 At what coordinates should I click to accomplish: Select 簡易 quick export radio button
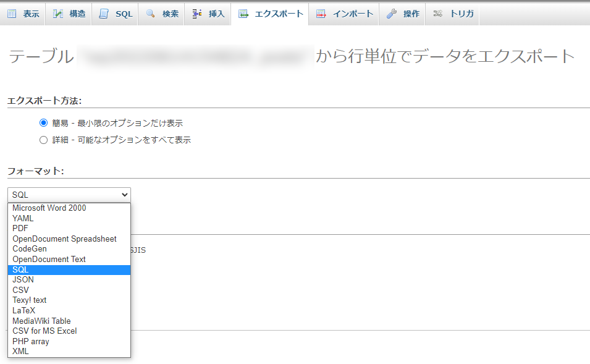(43, 123)
